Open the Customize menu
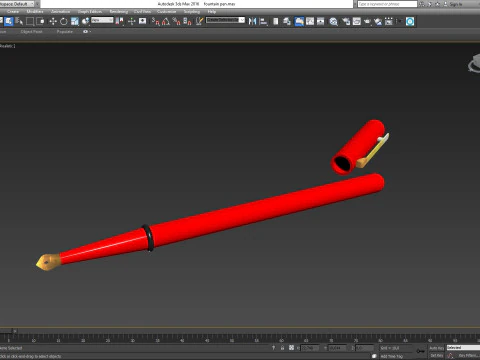Screen dimensions: 480x360 point(166,12)
